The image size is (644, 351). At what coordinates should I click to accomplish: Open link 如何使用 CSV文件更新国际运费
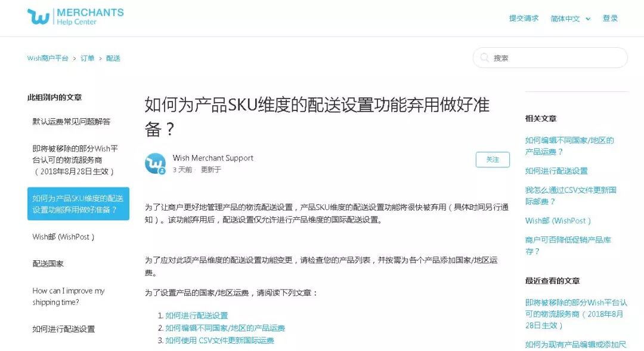(219, 340)
